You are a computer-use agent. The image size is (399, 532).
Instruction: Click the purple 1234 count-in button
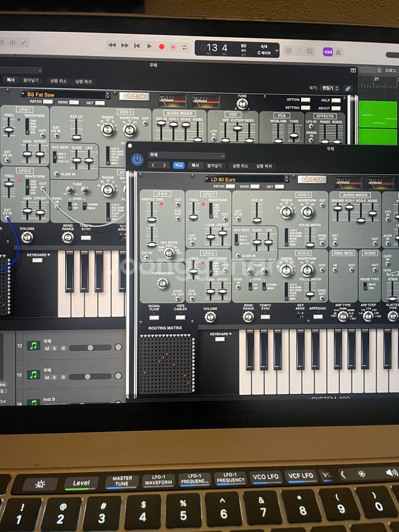[x=328, y=52]
